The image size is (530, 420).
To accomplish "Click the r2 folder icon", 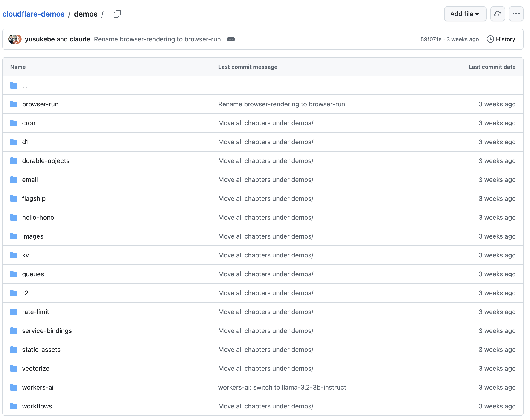I will tap(14, 293).
